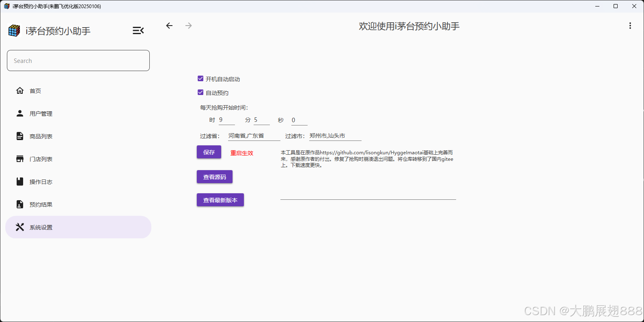Click the 每天抢购开始时间 label
644x322 pixels.
224,108
